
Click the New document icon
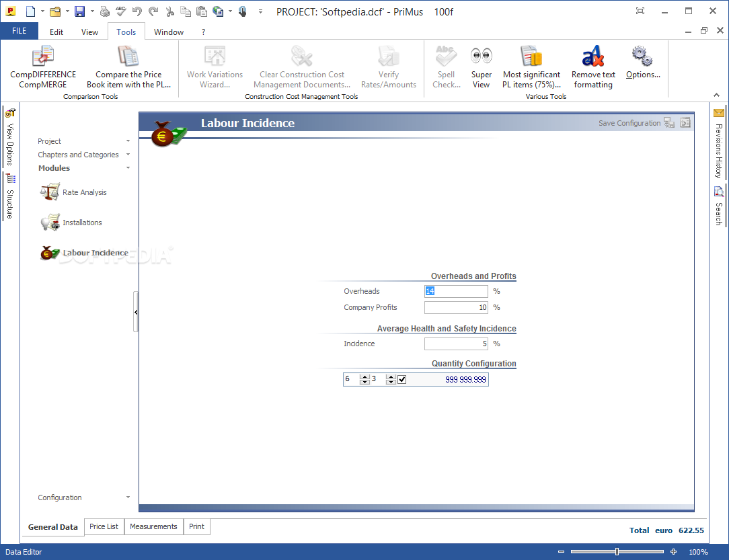click(30, 11)
